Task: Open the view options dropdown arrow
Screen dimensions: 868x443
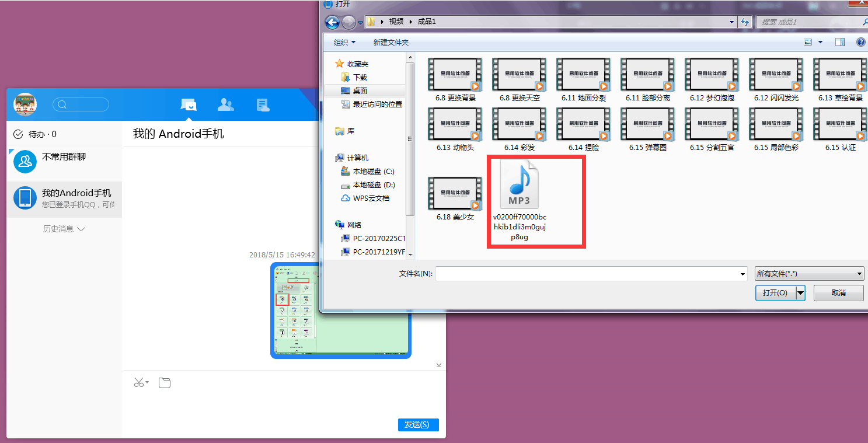Action: (x=820, y=43)
